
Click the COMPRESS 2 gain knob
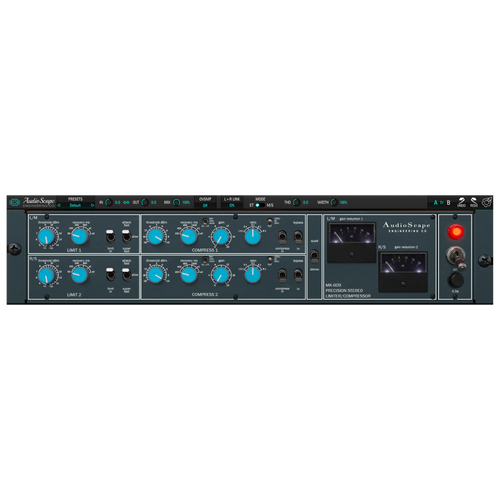tap(221, 275)
